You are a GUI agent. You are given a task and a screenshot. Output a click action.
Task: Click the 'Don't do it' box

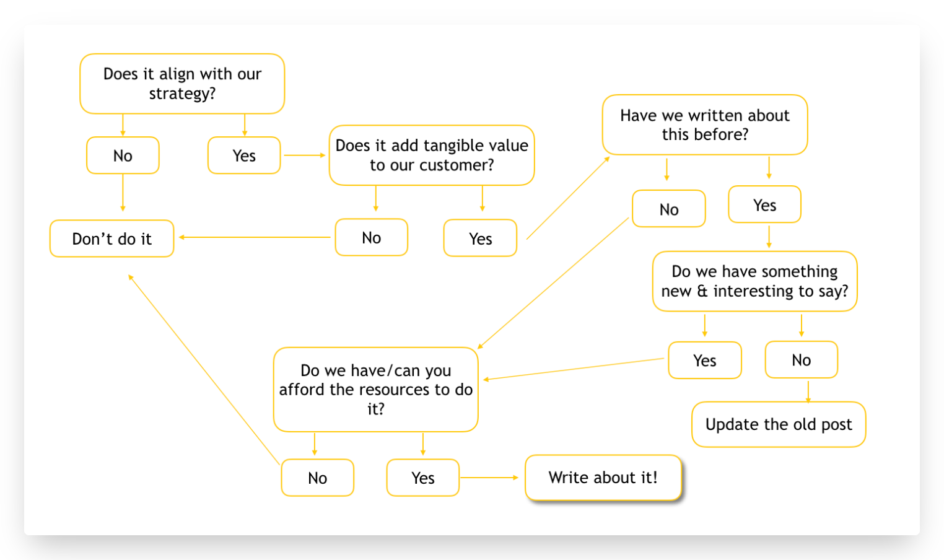(111, 238)
